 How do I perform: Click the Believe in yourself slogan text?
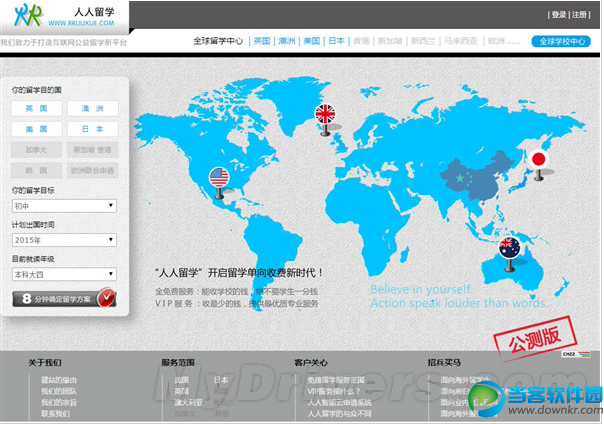(x=421, y=289)
